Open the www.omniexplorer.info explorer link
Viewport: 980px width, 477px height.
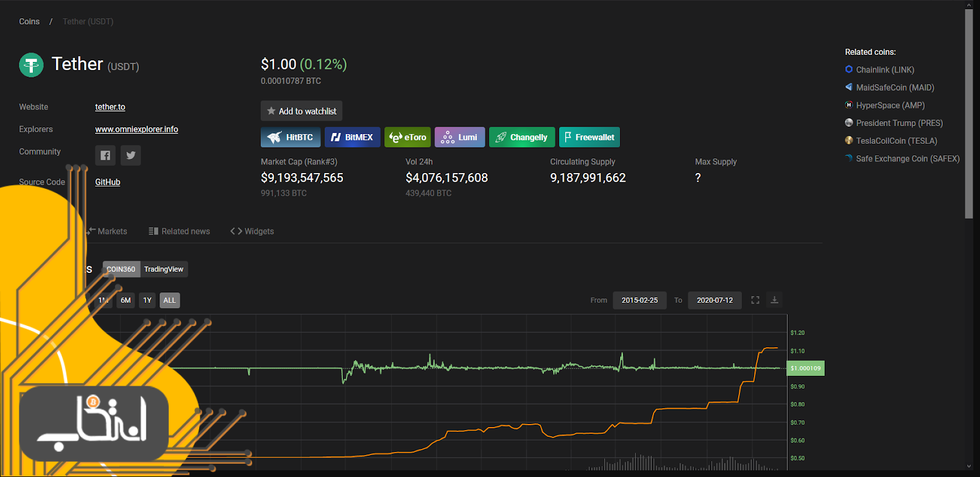(136, 129)
